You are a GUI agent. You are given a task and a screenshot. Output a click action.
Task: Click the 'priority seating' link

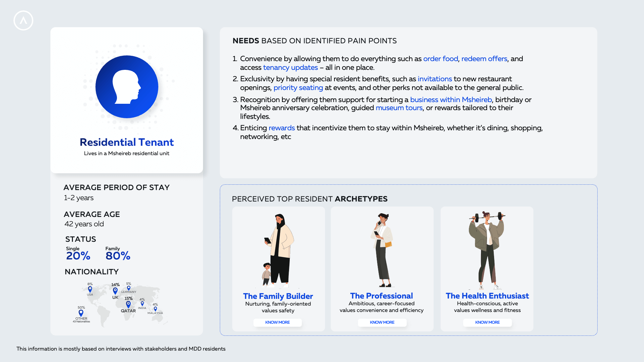coord(298,88)
